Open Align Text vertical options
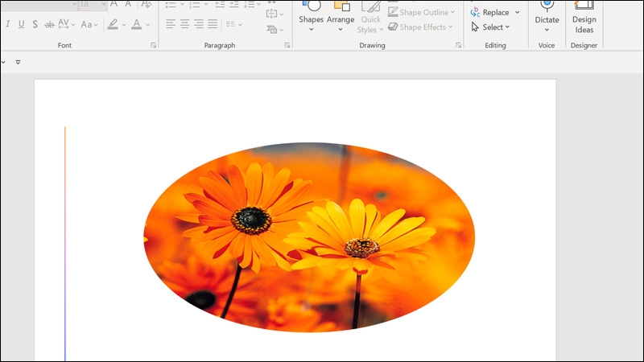The height and width of the screenshot is (362, 644). point(275,14)
